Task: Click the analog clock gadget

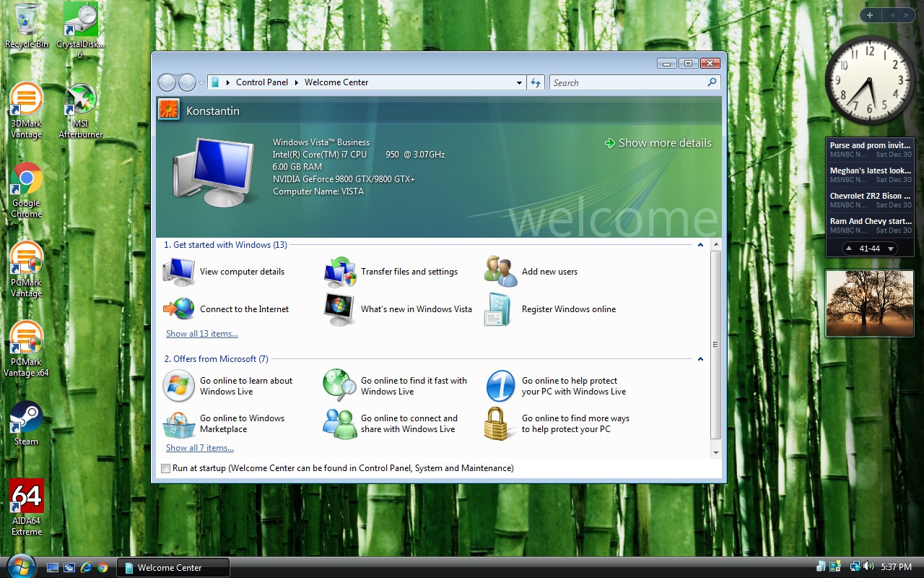Action: tap(870, 79)
